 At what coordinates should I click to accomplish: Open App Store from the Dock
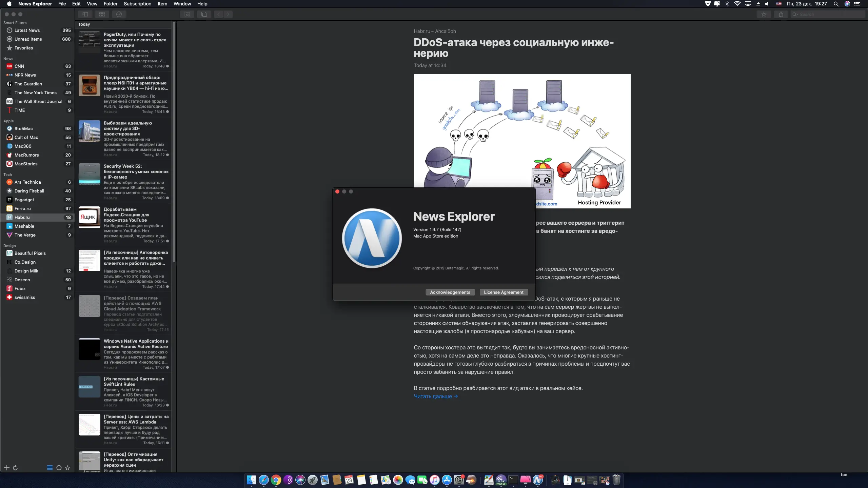[x=447, y=480]
